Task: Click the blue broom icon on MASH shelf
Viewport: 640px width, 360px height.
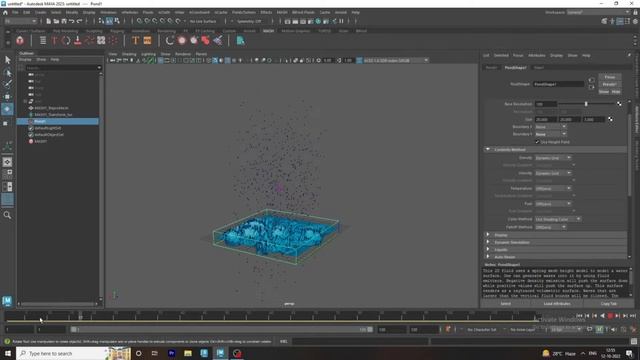Action: (x=218, y=40)
